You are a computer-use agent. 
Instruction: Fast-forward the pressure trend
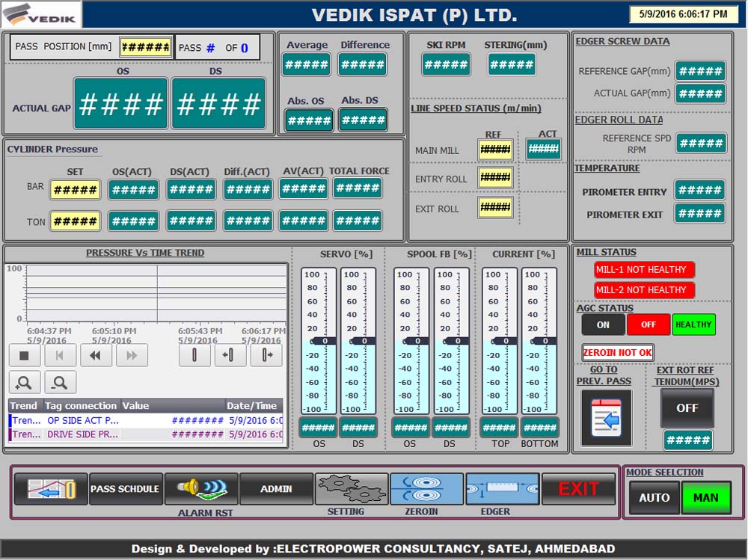[x=132, y=355]
